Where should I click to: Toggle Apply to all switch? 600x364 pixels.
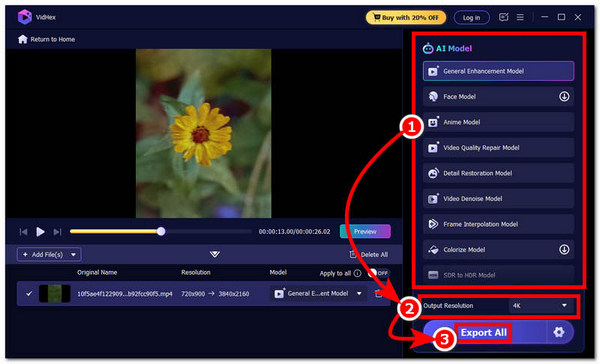click(x=378, y=273)
